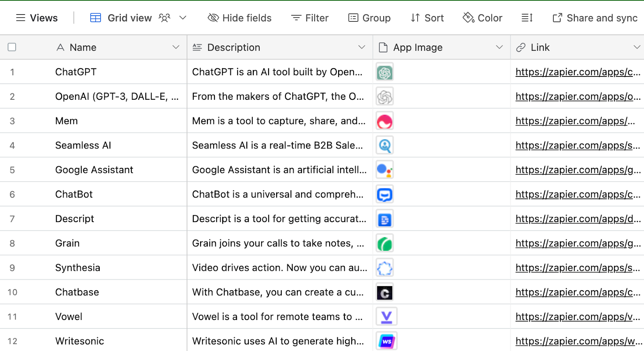Open the Writesonic app image thumbnail
644x351 pixels.
point(386,341)
